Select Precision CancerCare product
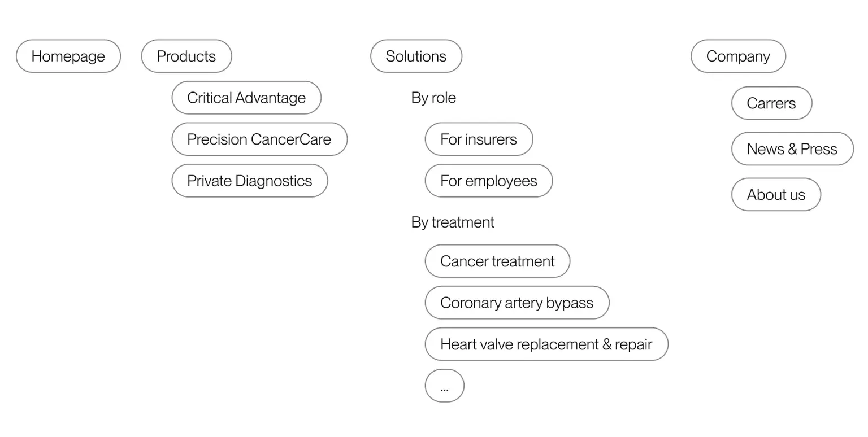Screen dimensions: 868x437 click(x=259, y=139)
